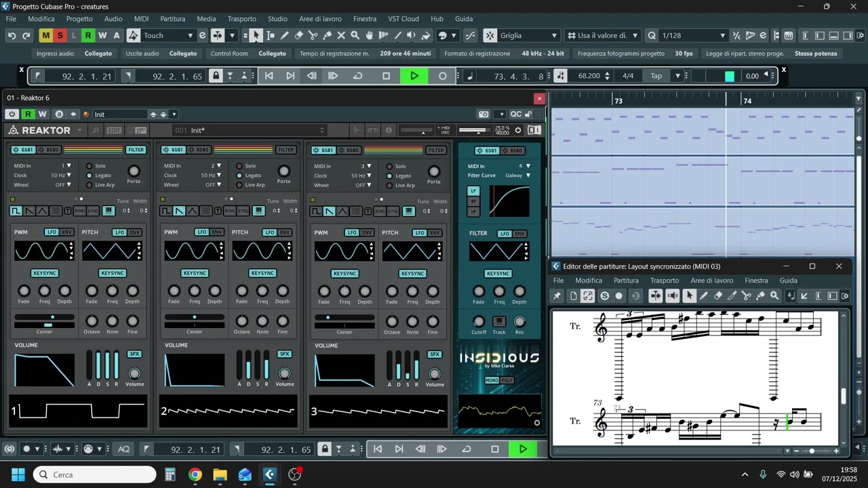The image size is (868, 488).
Task: Toggle the red global Solo S button
Action: (x=60, y=35)
